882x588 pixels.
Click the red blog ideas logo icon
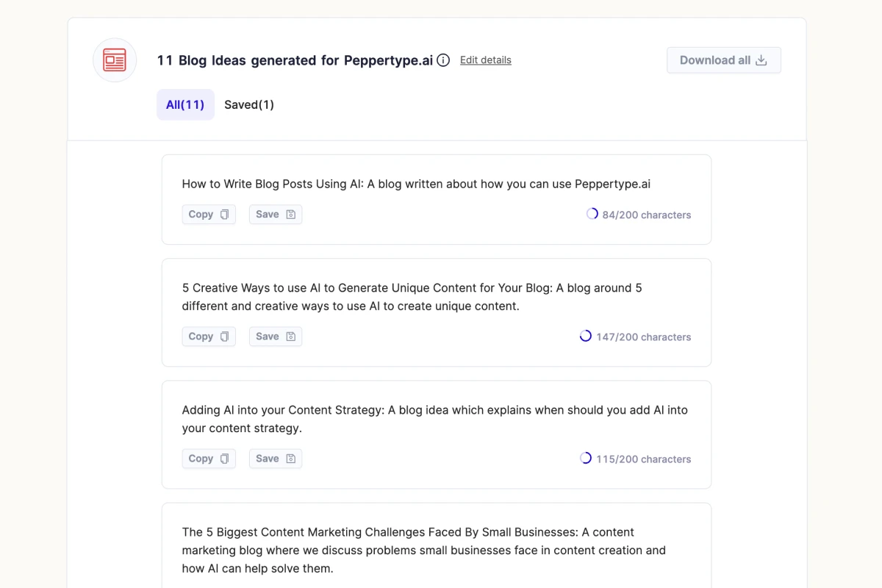pos(115,60)
